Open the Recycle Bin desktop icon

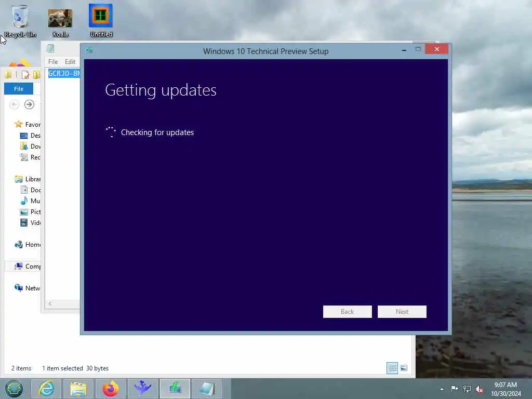click(20, 20)
